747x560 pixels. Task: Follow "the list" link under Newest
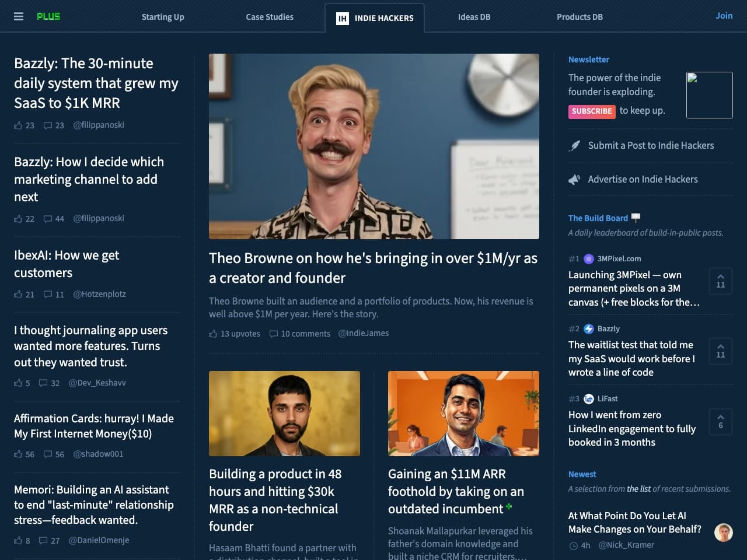point(638,489)
